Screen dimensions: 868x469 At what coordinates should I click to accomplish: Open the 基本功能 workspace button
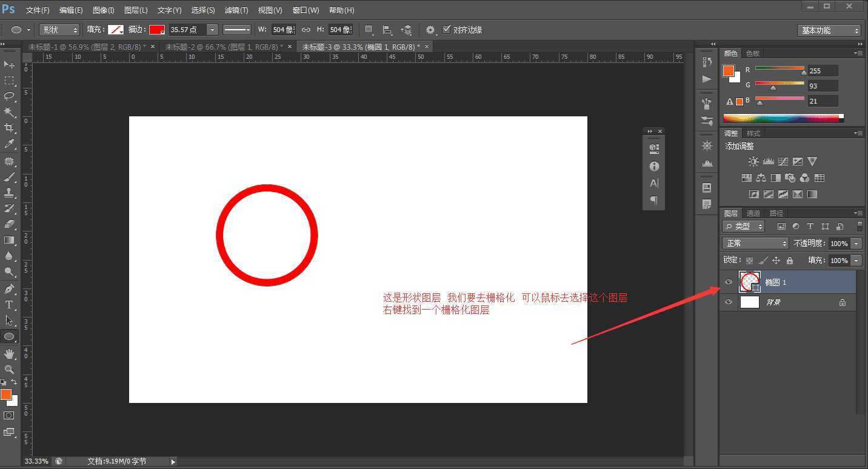click(828, 29)
